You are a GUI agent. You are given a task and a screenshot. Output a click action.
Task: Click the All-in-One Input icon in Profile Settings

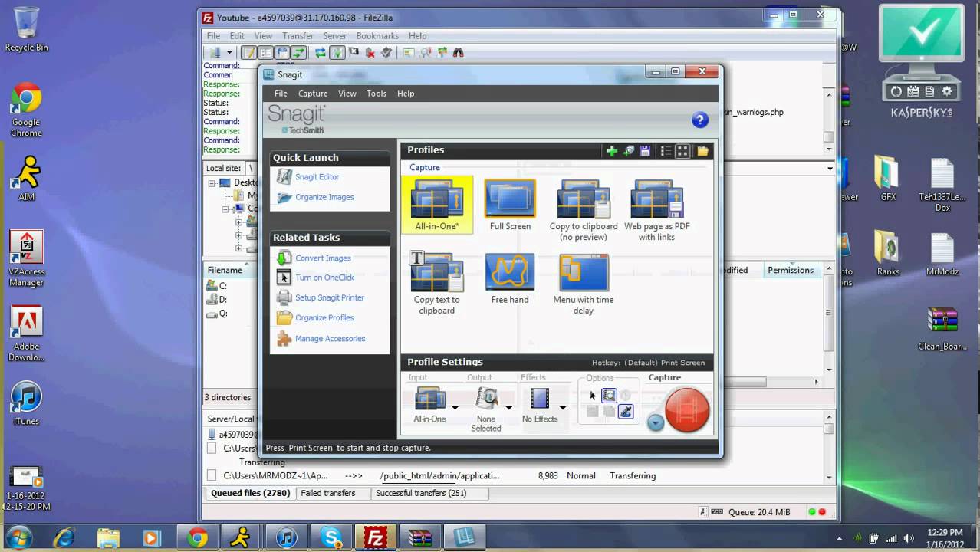coord(429,399)
